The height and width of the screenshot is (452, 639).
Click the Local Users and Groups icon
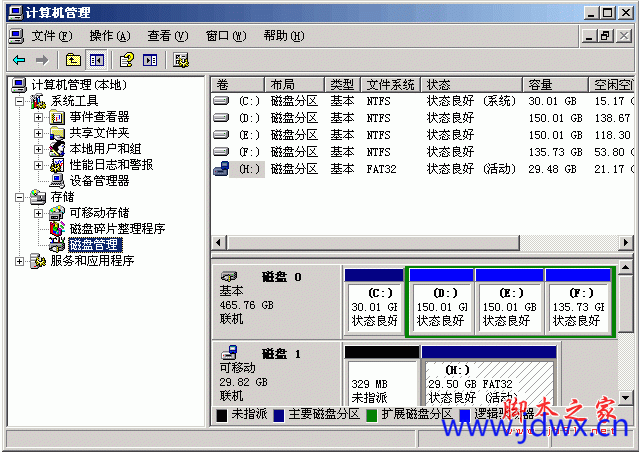(x=57, y=149)
